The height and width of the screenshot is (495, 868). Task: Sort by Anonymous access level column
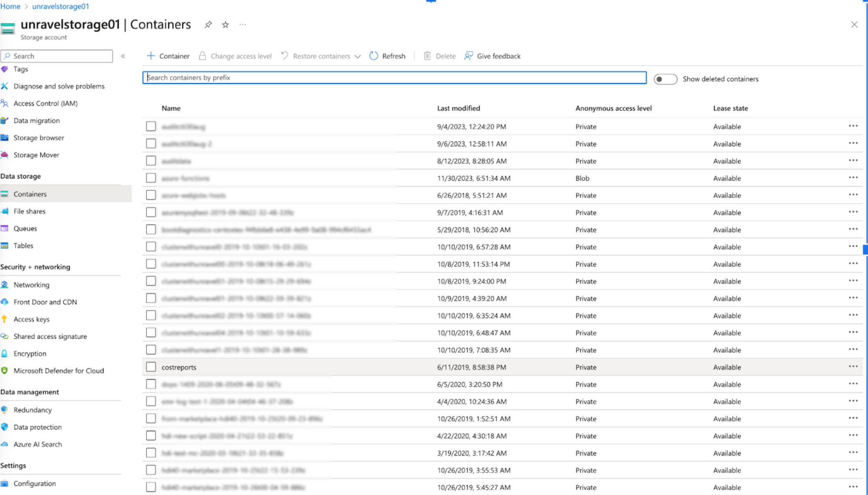614,108
